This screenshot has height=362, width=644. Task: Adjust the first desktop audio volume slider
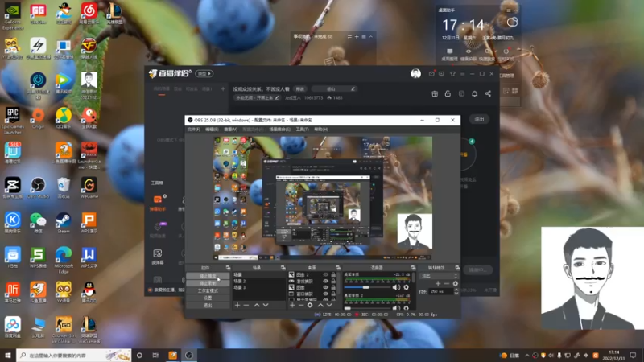[367, 287]
